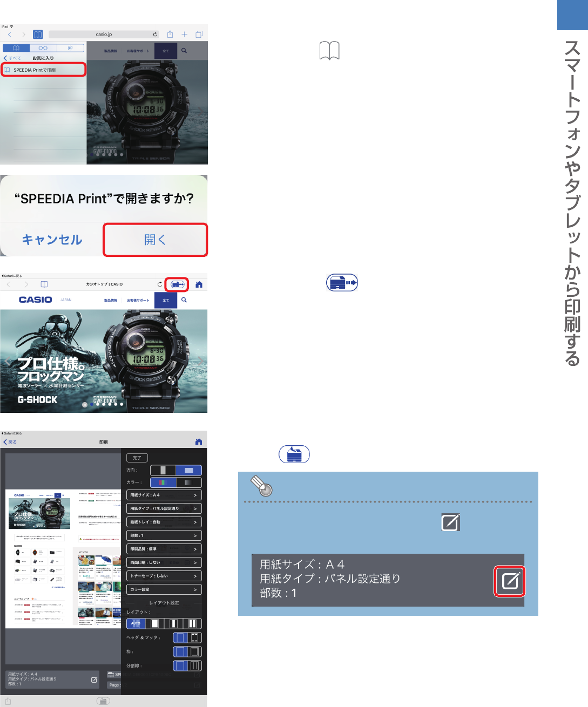Tap home icon in カシオトップ browser toolbar
The width and height of the screenshot is (588, 707).
click(199, 284)
